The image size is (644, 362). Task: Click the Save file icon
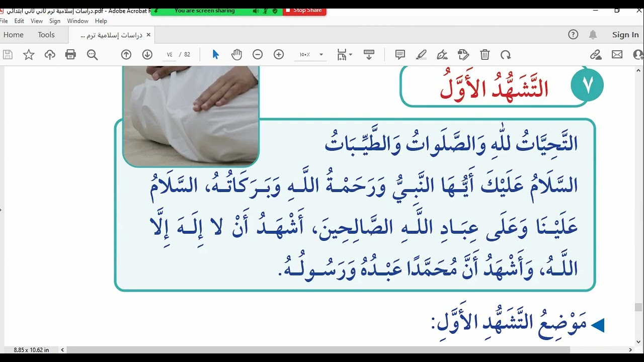pyautogui.click(x=8, y=55)
